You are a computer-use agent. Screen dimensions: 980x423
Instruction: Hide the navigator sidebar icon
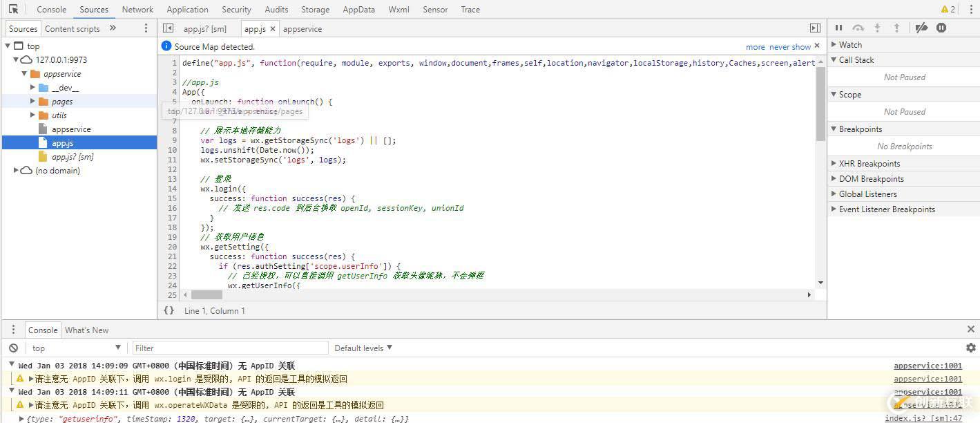[168, 28]
